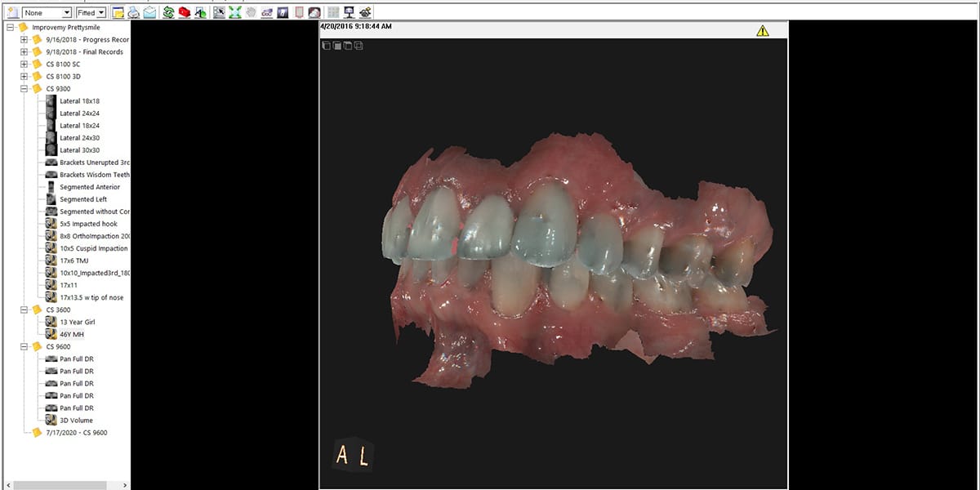980x490 pixels.
Task: Click the green refresh arrows toolbar icon
Action: [x=169, y=13]
